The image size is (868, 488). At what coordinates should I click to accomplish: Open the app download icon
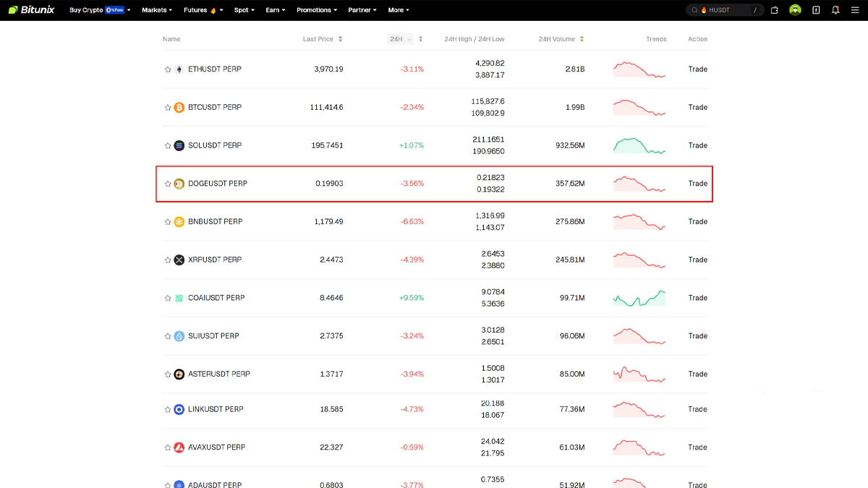point(816,10)
